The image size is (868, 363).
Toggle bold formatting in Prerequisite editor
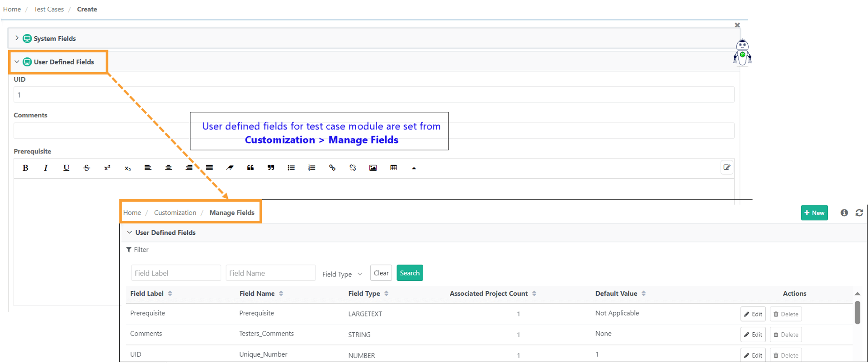coord(25,168)
